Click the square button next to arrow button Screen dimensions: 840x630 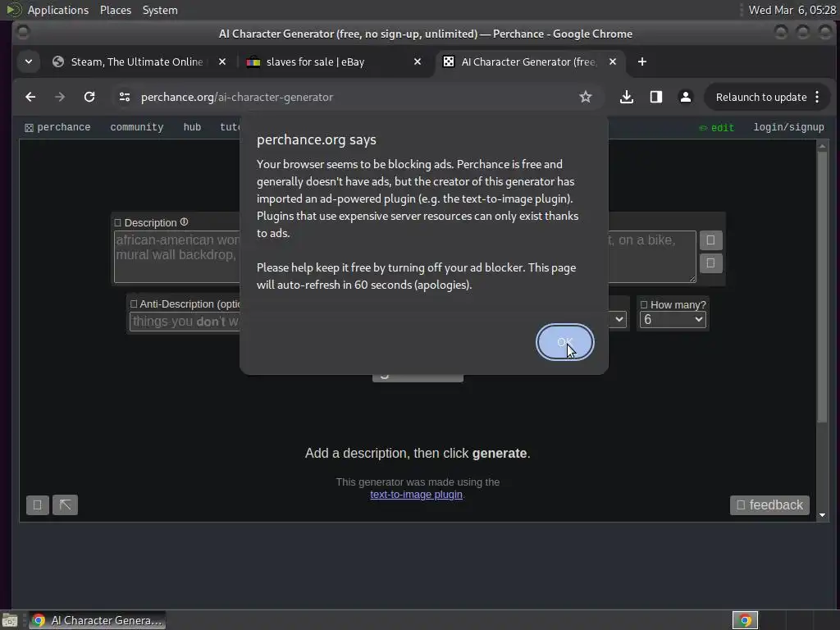tap(38, 504)
